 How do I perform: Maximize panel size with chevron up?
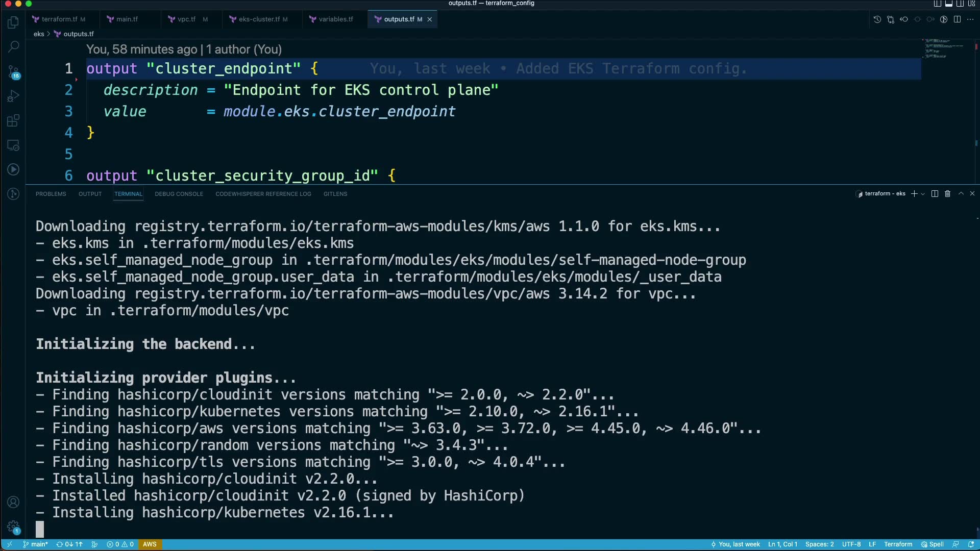[961, 194]
